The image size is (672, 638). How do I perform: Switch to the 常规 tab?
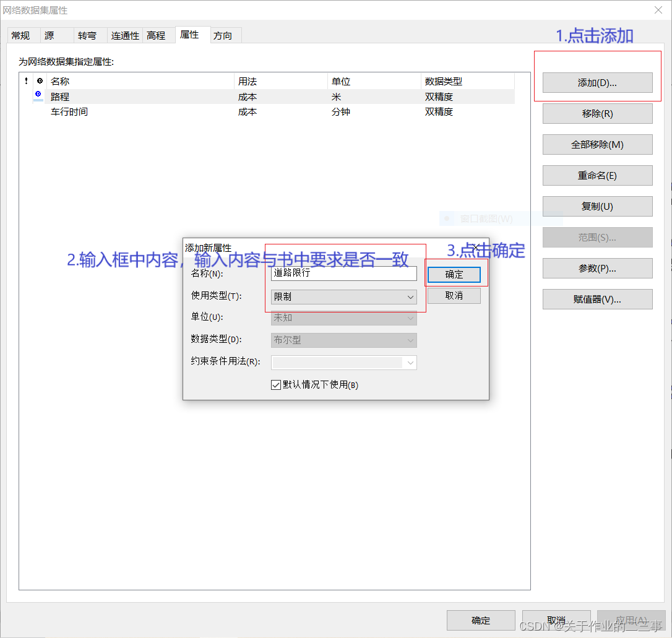[x=24, y=35]
